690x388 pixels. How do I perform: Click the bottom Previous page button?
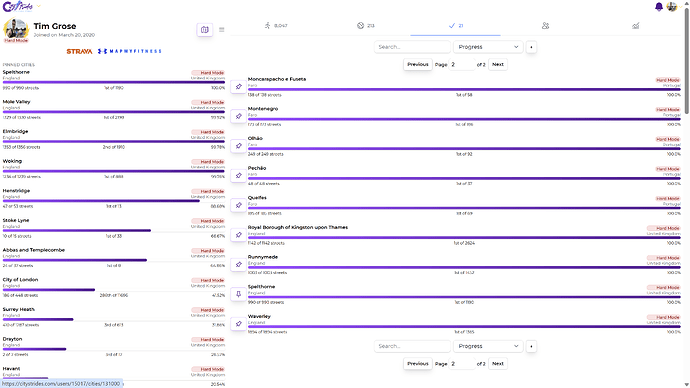tap(418, 364)
